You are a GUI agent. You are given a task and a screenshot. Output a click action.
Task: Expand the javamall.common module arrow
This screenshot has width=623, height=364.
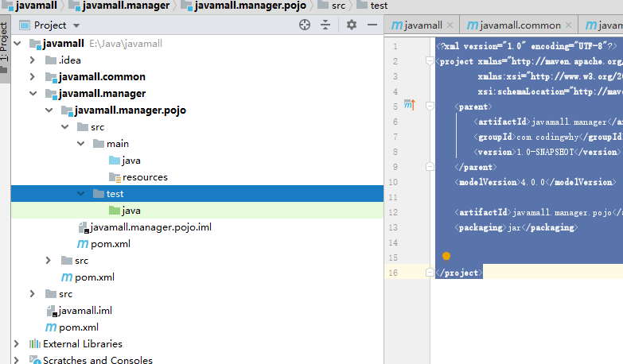tap(33, 76)
